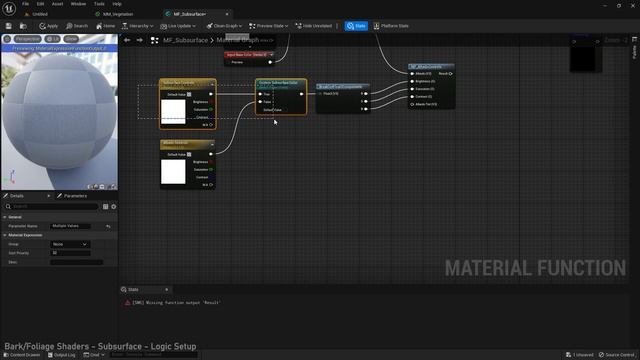
Task: Close the Stats panel tab
Action: click(167, 289)
